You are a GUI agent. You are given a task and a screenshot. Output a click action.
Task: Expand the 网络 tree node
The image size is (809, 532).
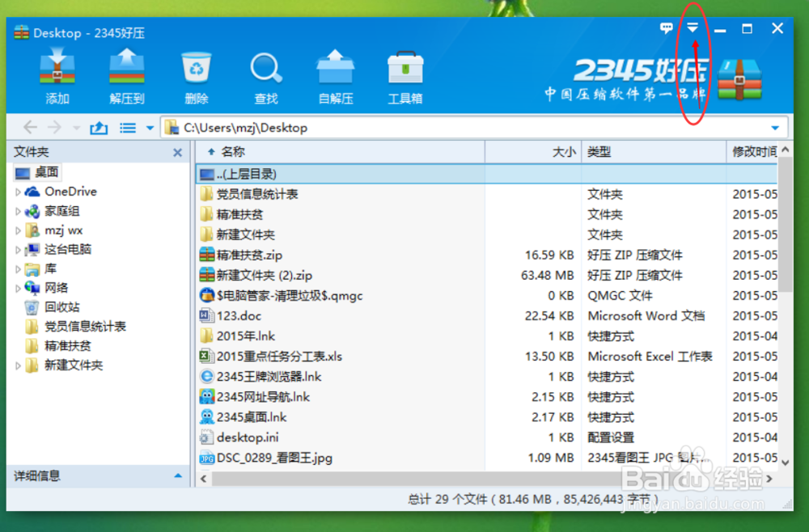pyautogui.click(x=18, y=288)
